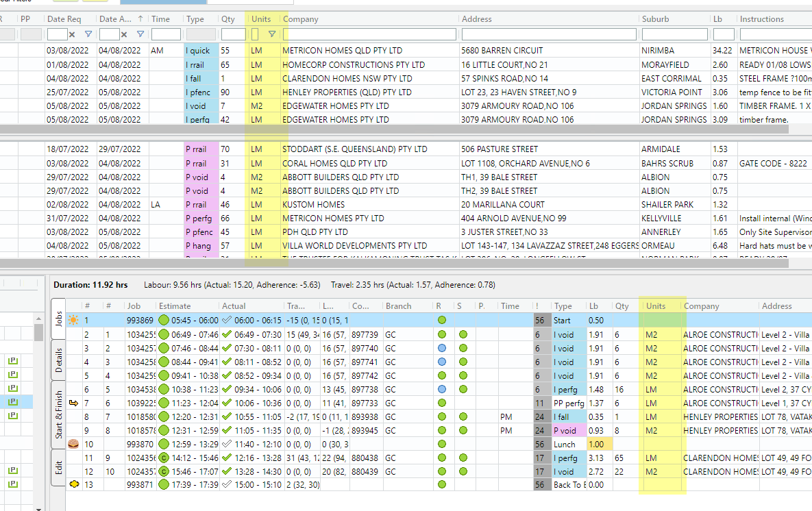Click into the Company filter box
The image size is (812, 511).
370,34
